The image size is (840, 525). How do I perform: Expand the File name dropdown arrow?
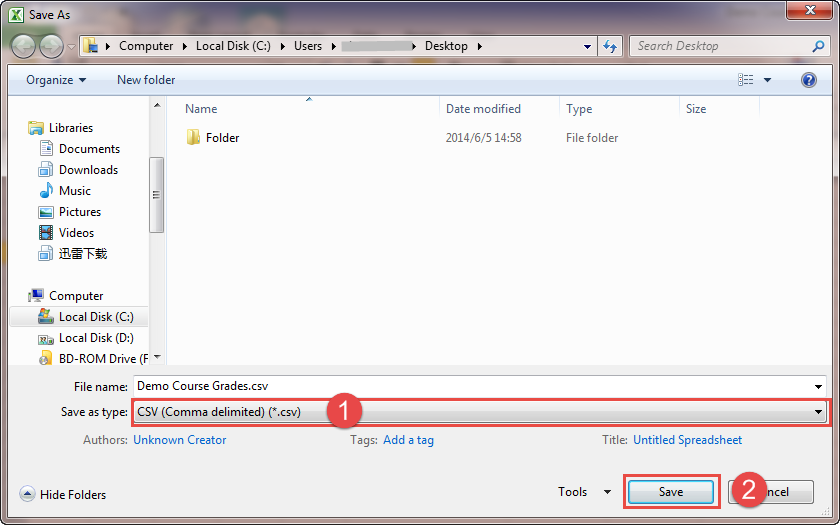818,386
